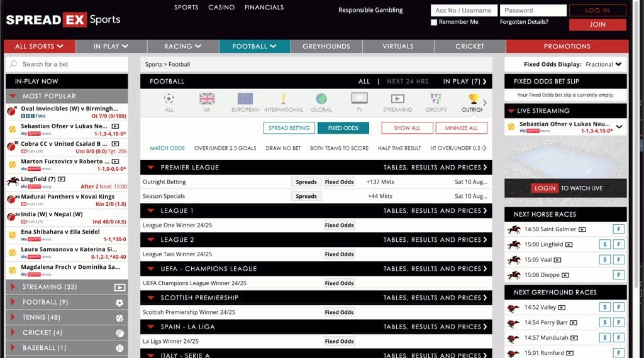Image resolution: width=644 pixels, height=358 pixels.
Task: Open Responsible Gambling link
Action: coord(370,10)
